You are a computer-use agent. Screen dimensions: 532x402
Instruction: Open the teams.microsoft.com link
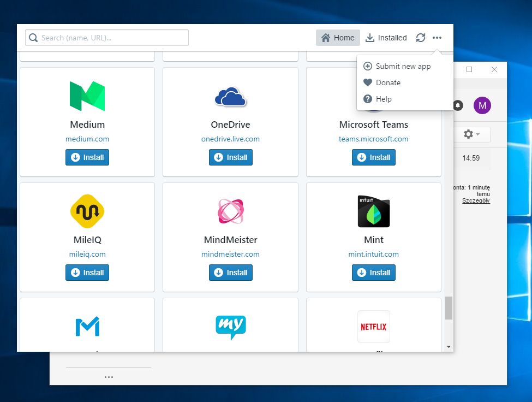(374, 139)
